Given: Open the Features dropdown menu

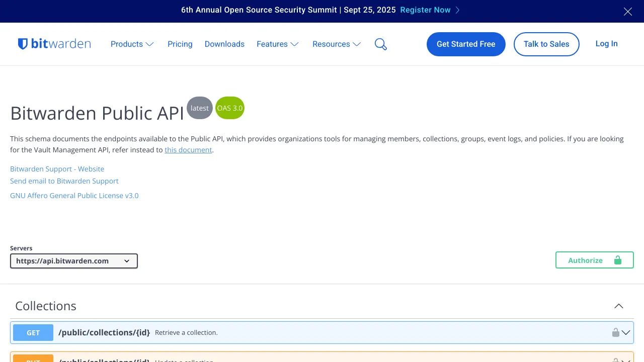Looking at the screenshot, I should click(x=278, y=44).
